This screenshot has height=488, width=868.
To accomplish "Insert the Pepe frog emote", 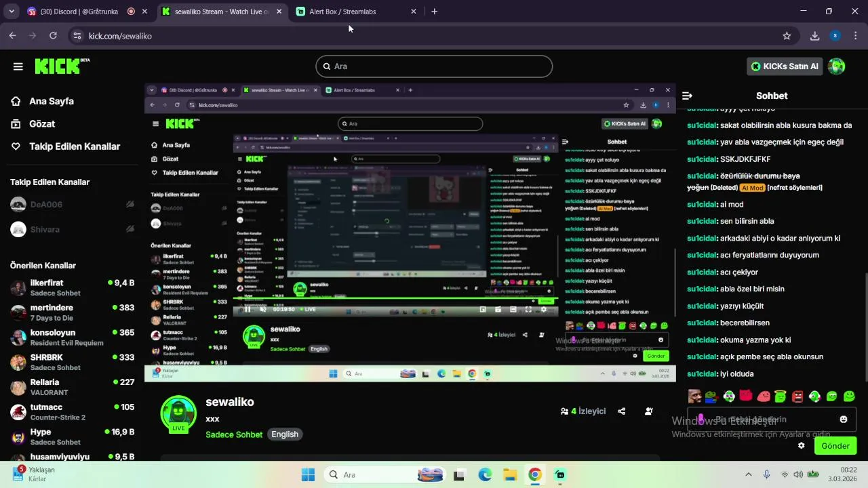I will tap(711, 396).
